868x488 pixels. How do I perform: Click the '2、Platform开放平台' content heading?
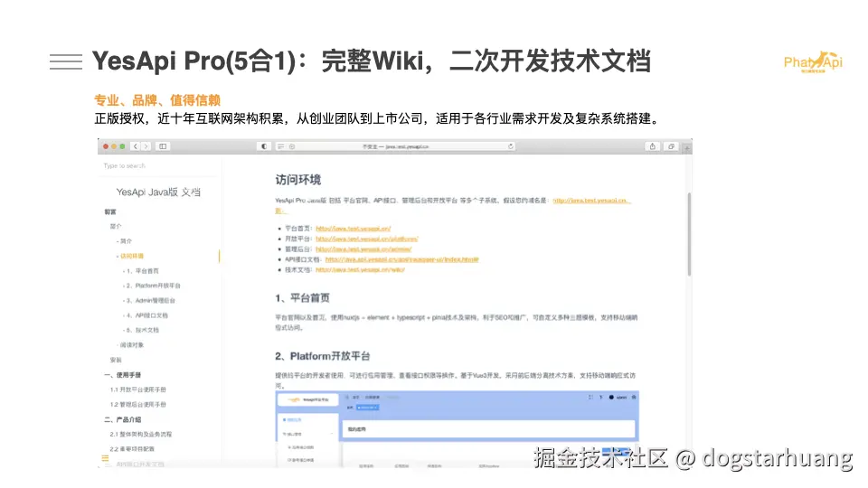click(322, 356)
